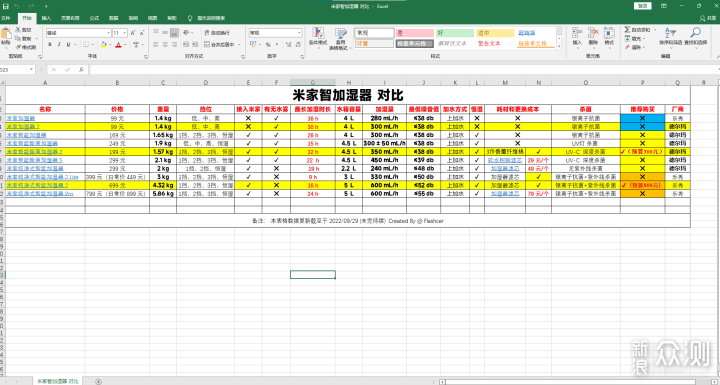Apply percent style number format
Viewport: 720px width, 385px height.
coord(268,45)
